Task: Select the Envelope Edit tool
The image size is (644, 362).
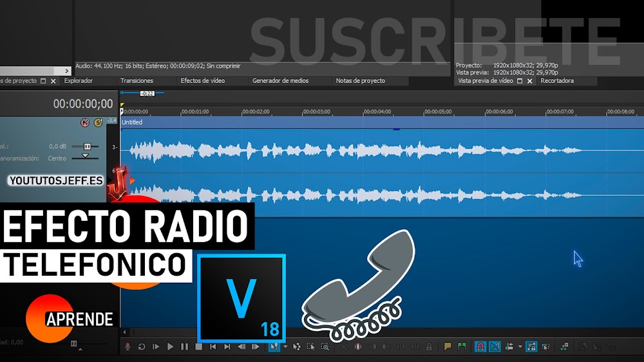Action: coord(296,347)
